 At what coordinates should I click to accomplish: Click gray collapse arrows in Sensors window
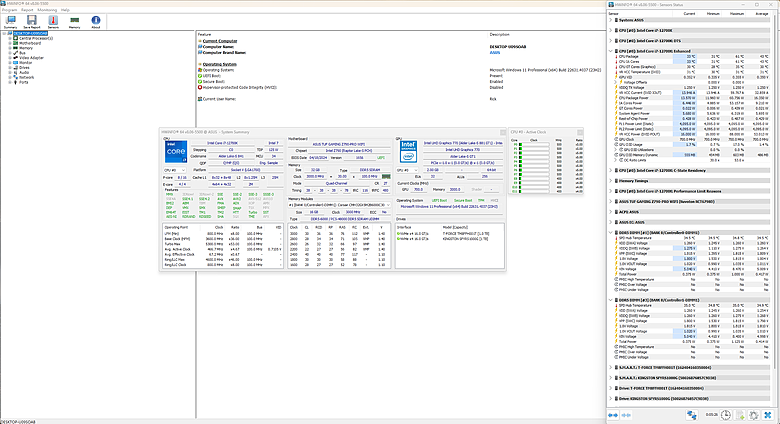[x=626, y=415]
